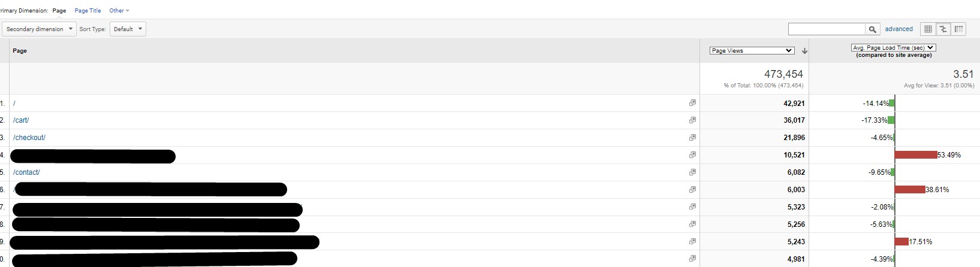This screenshot has width=980, height=267.
Task: Focus the table search input field
Action: click(827, 29)
